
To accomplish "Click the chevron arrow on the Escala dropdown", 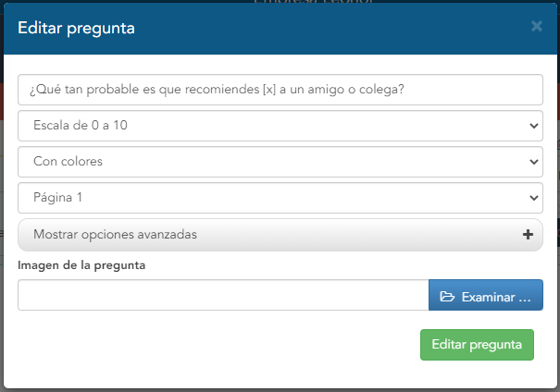I will click(x=534, y=126).
